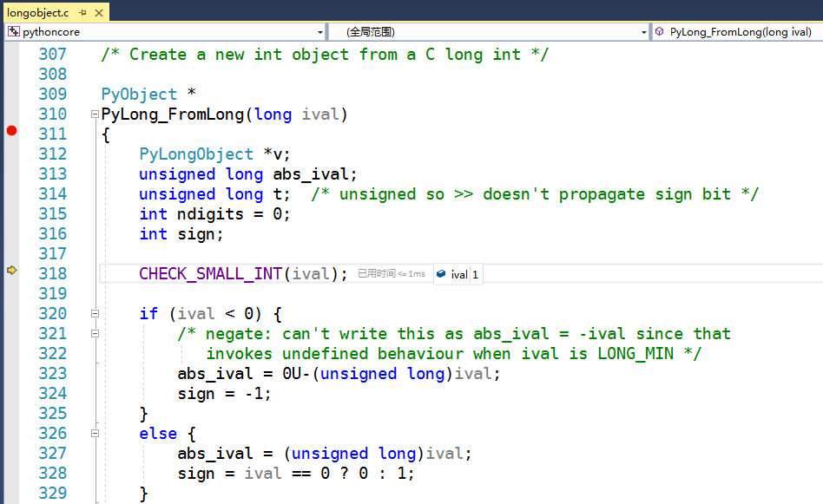Click the PyObject type on line 309
Viewport: 823px width, 504px height.
(x=139, y=95)
